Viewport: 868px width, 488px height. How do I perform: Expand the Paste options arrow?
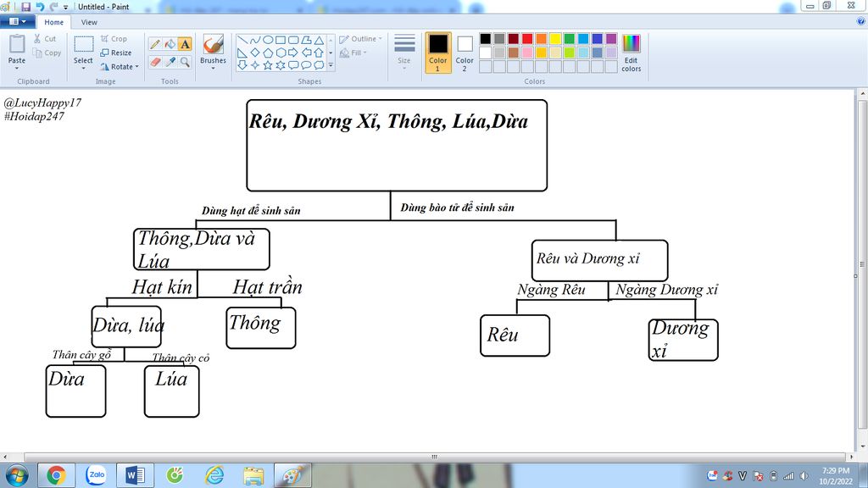point(17,68)
